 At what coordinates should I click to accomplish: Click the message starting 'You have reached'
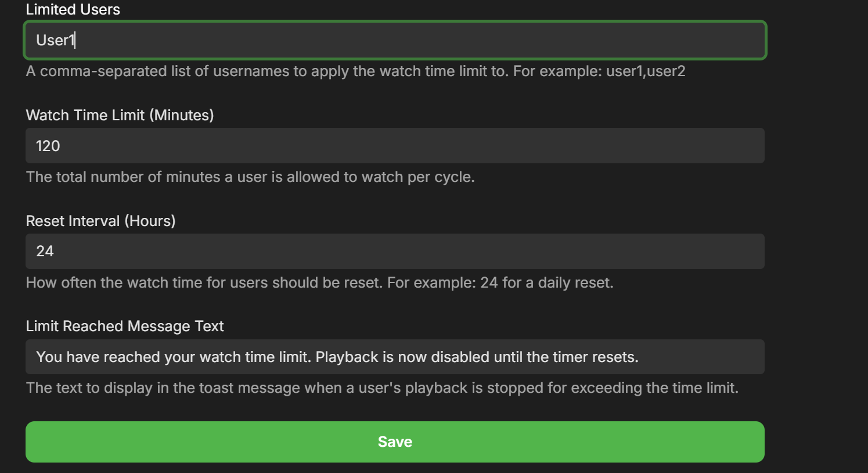[337, 357]
